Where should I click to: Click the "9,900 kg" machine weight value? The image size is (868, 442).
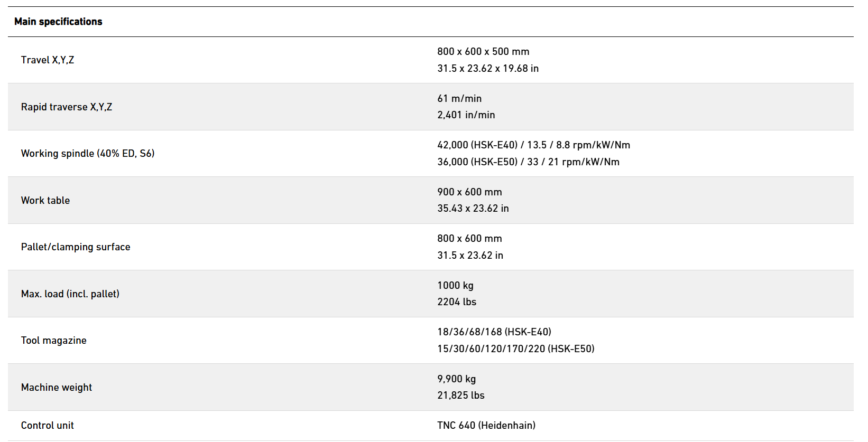456,379
